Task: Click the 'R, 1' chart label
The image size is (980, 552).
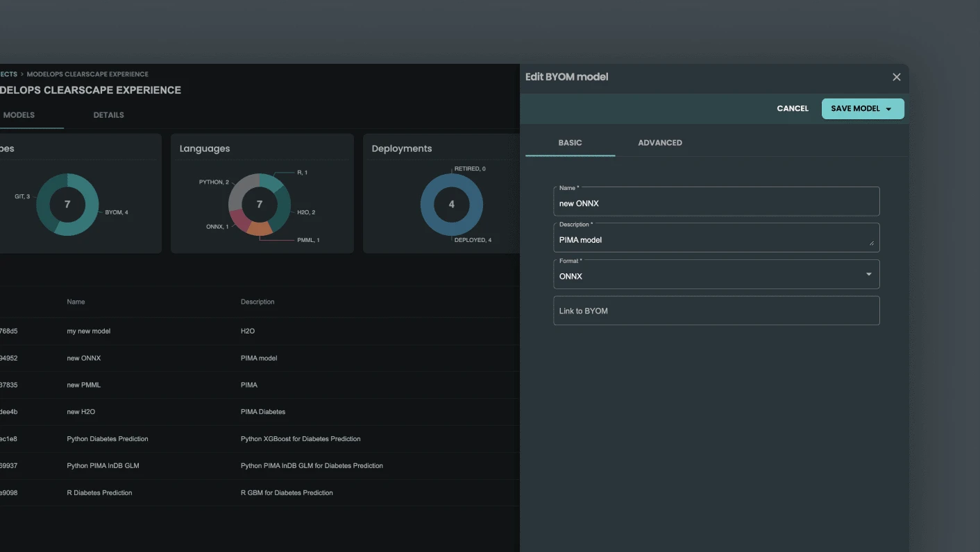Action: pos(302,173)
